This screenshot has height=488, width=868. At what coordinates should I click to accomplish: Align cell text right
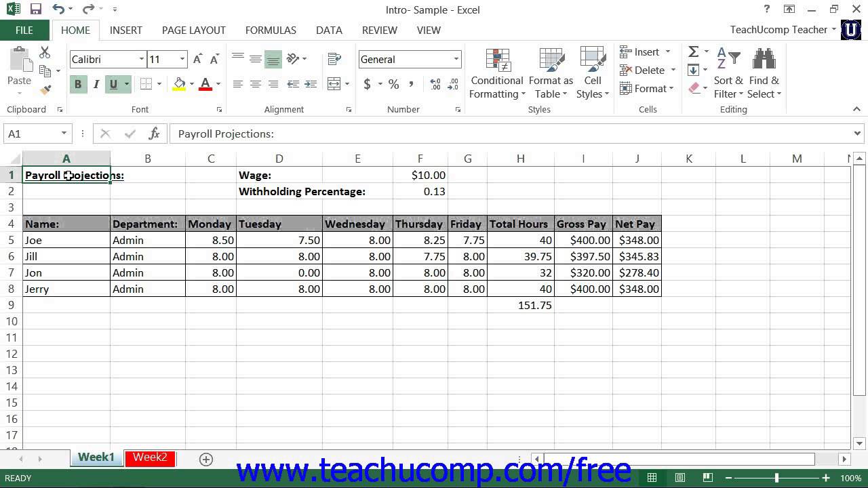[273, 84]
